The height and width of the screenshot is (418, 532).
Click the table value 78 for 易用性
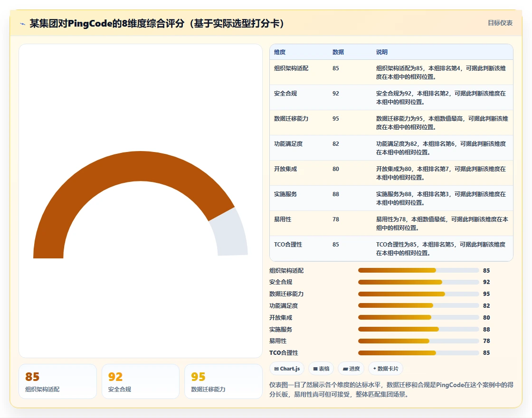tap(335, 219)
